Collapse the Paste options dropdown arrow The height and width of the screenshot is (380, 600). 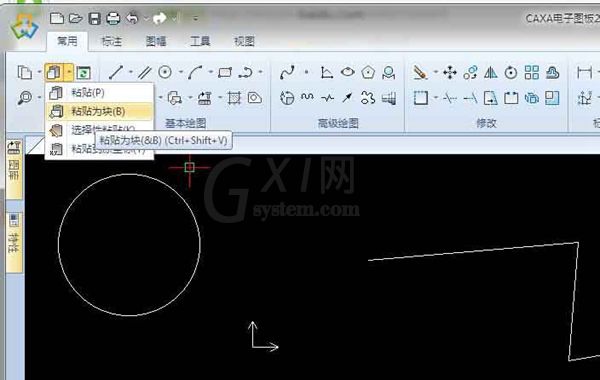coord(68,72)
